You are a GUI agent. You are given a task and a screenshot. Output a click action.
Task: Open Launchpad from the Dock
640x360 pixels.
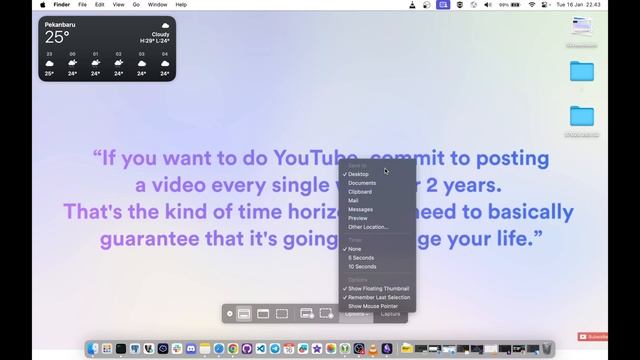click(107, 349)
